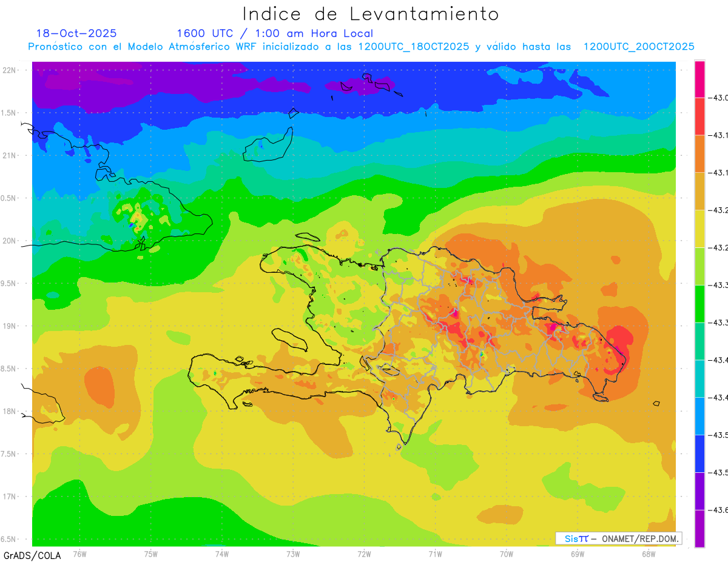Click the "0.5N" latitude label
Screen dimensions: 728x562
[x=9, y=198]
